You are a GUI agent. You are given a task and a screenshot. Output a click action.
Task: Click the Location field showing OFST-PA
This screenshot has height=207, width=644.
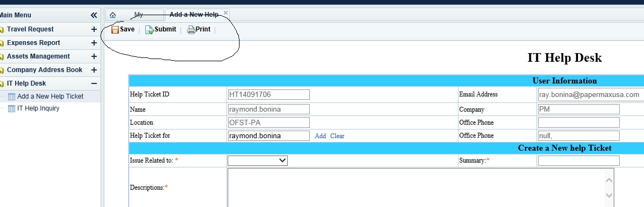coord(269,122)
